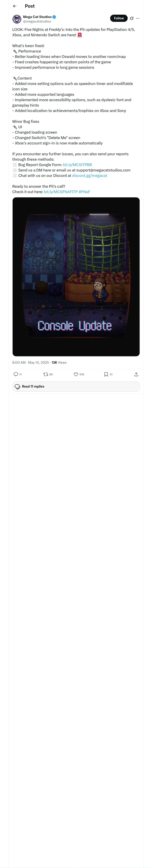Like the post with heart icon
This screenshot has width=152, height=868.
(x=76, y=374)
